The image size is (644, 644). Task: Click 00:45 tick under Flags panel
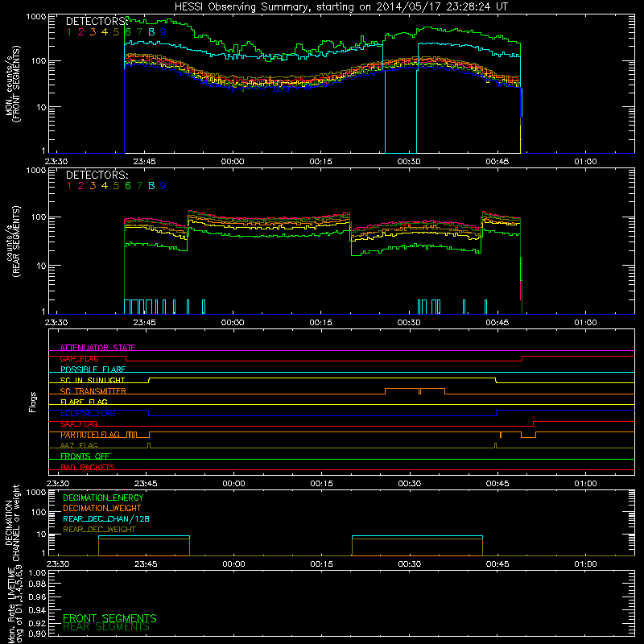(497, 484)
